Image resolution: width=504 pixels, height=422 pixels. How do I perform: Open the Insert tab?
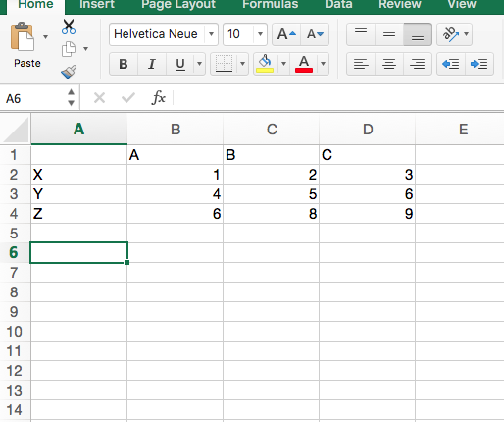tap(97, 4)
